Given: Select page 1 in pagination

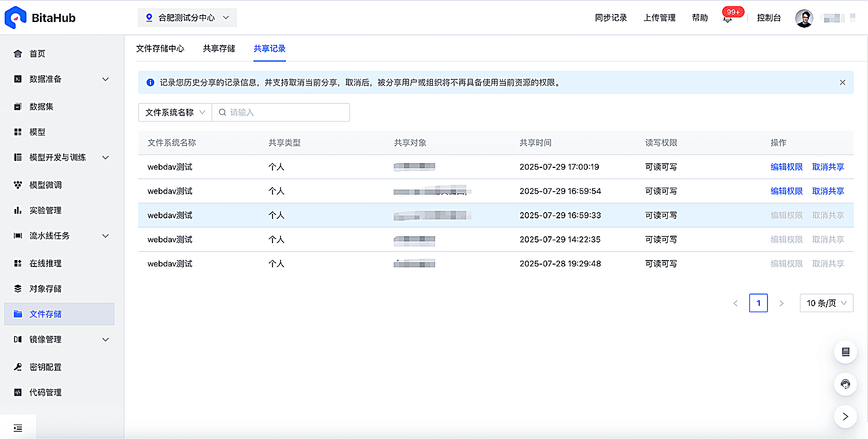Looking at the screenshot, I should coord(759,303).
